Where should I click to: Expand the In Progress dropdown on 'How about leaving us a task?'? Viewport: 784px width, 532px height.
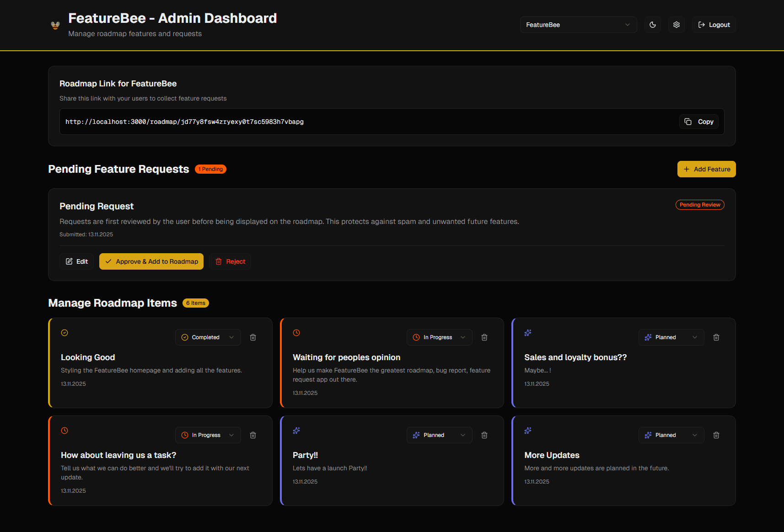pyautogui.click(x=208, y=435)
